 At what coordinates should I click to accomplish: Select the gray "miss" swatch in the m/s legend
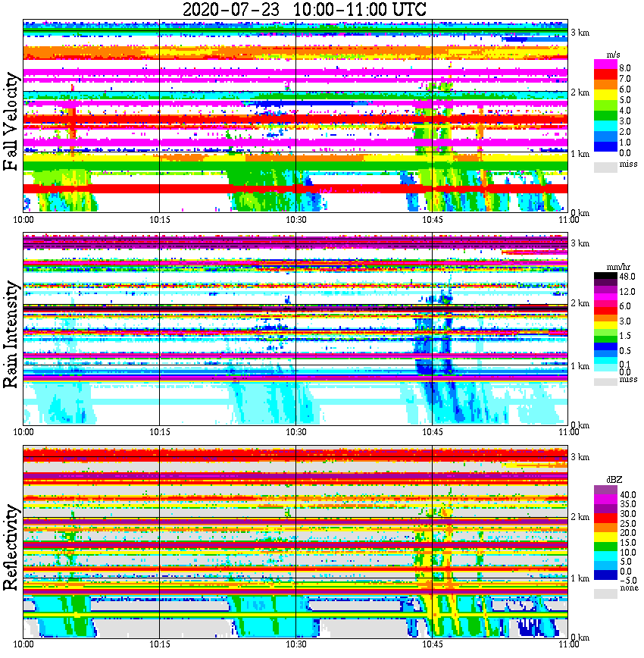[x=605, y=167]
